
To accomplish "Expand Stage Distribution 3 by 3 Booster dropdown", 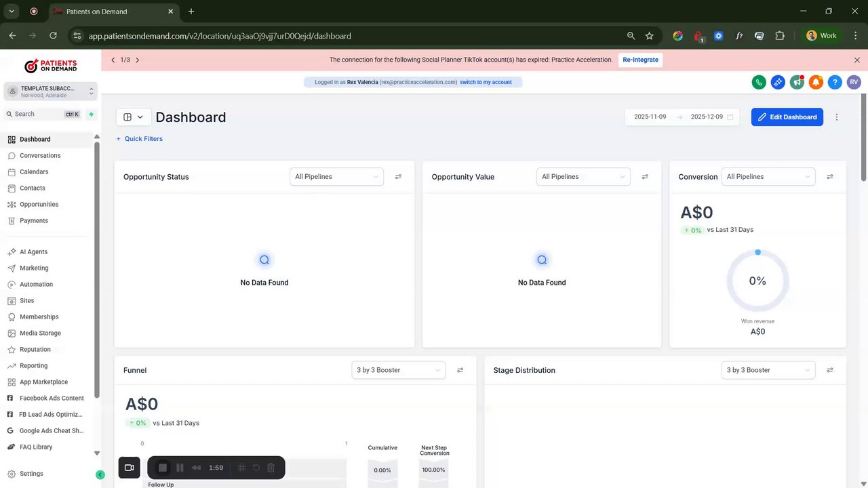I will (768, 370).
